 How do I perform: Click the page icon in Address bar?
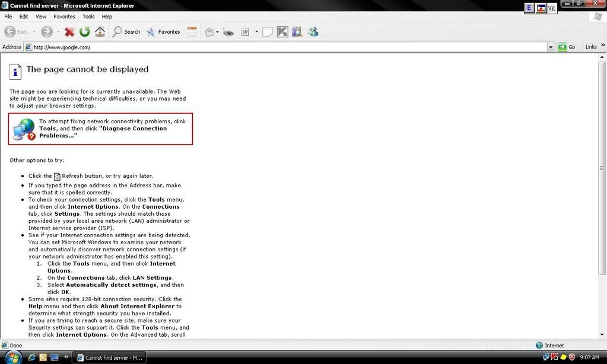28,47
